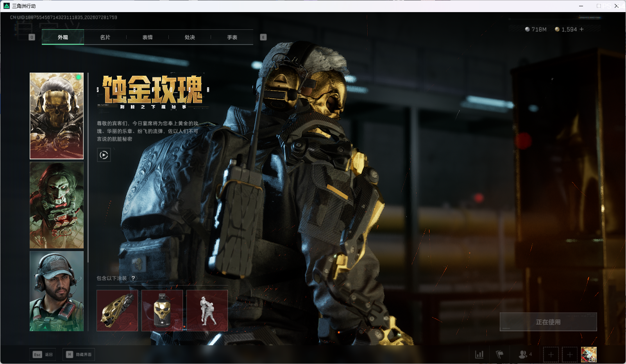The image size is (626, 364).
Task: Click the second empty squad slot plus
Action: tap(570, 355)
